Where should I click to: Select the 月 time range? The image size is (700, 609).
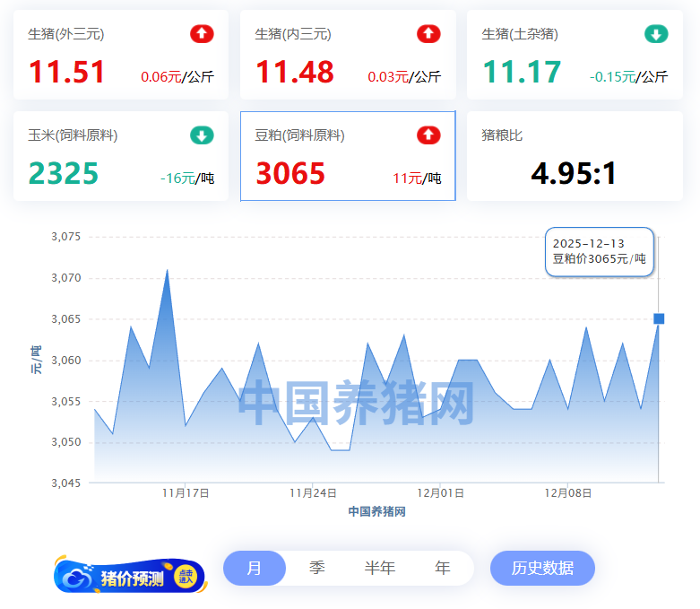tap(255, 568)
